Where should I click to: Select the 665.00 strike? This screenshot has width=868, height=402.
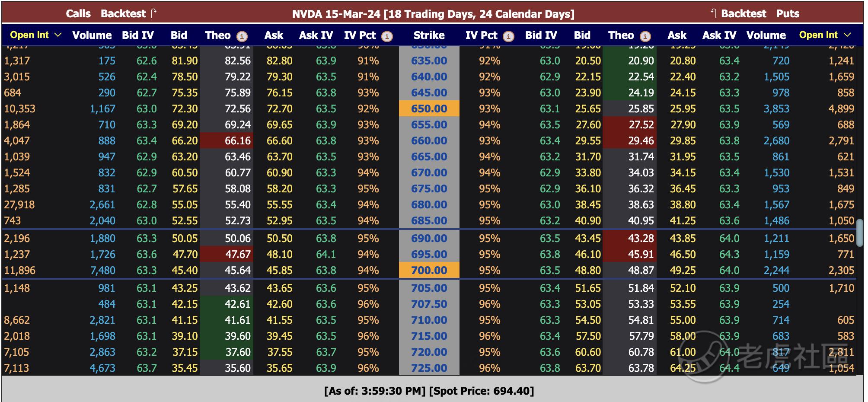(x=429, y=157)
